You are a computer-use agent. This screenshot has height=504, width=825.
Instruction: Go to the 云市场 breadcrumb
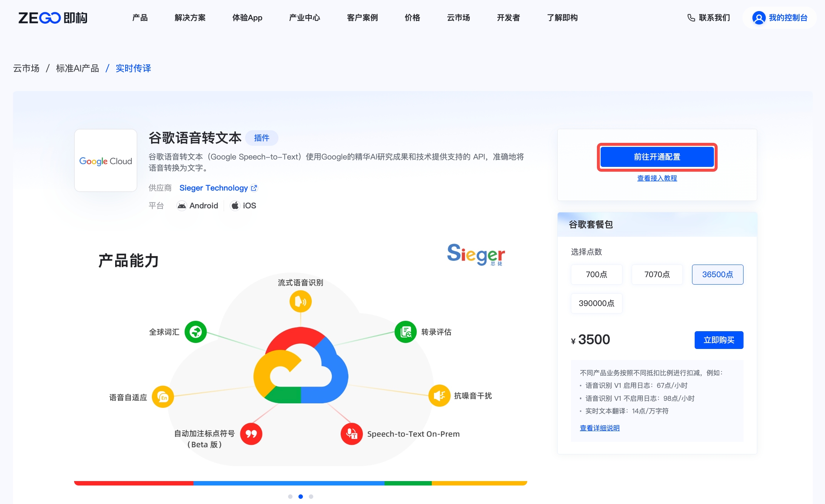(26, 68)
